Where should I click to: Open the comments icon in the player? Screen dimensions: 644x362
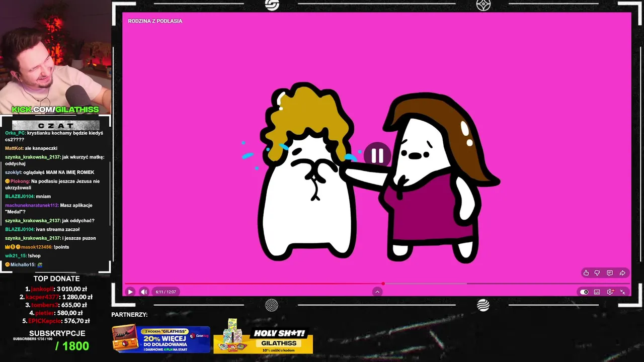coord(609,273)
